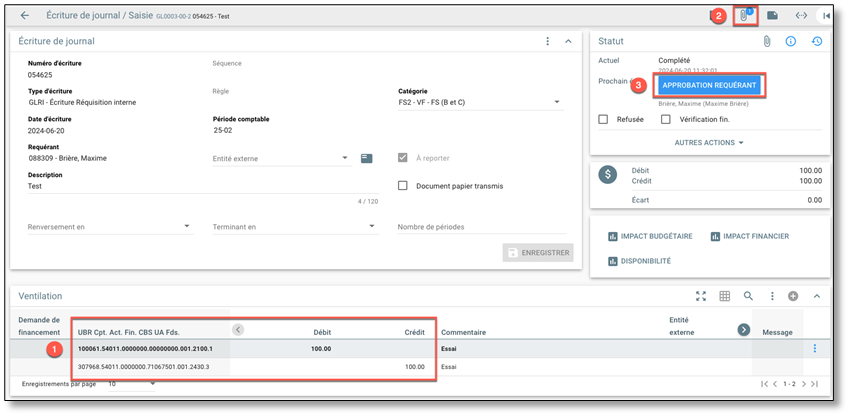Expand Ventilation grid to fullscreen
Viewport: 850px width, 417px height.
point(701,296)
